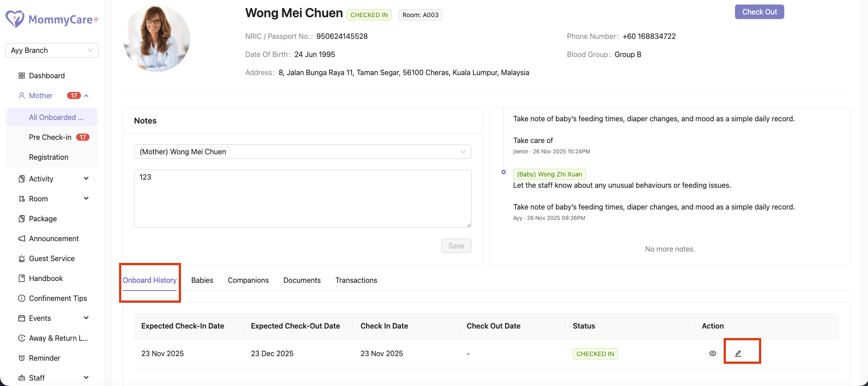Click the Guest Service bell icon
The width and height of the screenshot is (868, 386).
click(x=22, y=258)
